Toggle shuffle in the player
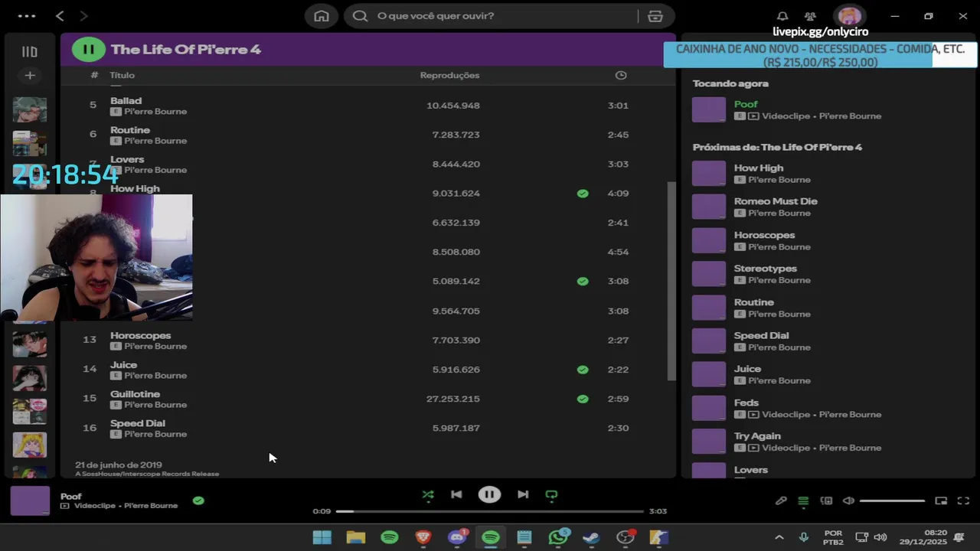Viewport: 980px width, 551px height. 428,494
